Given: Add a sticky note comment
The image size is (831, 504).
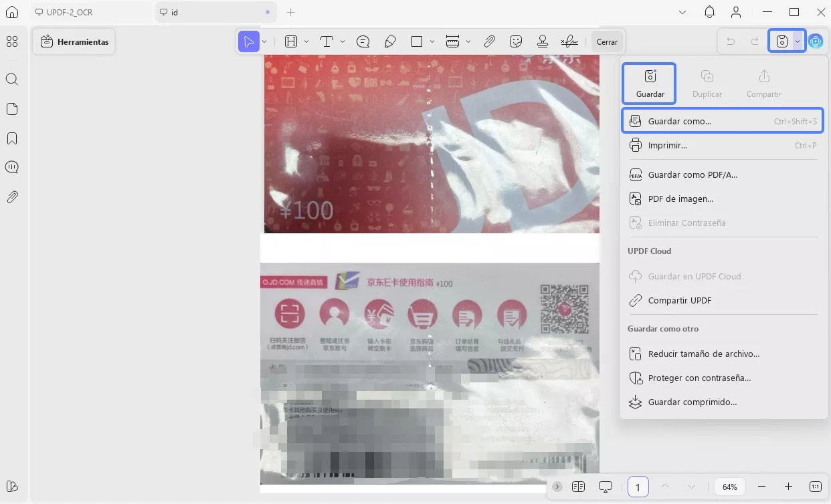Looking at the screenshot, I should [363, 41].
